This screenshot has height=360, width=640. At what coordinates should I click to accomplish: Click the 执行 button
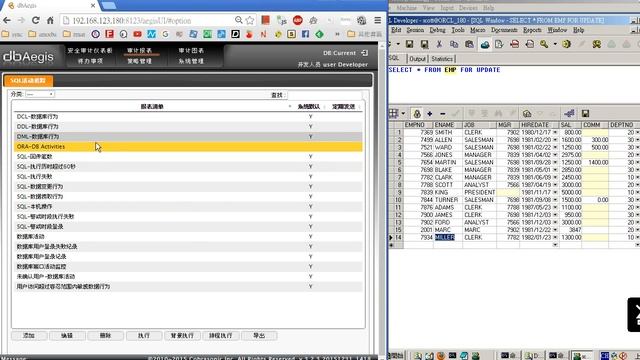(x=144, y=336)
